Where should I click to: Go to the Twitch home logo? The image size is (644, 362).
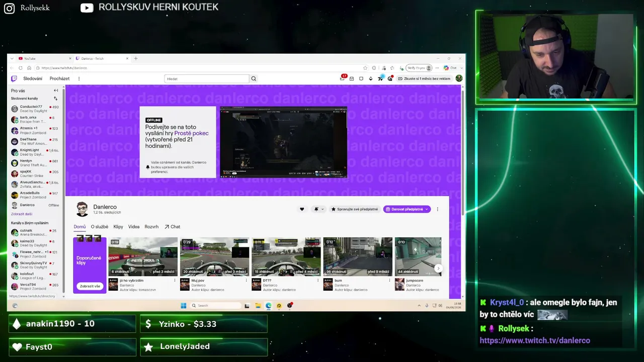click(14, 78)
